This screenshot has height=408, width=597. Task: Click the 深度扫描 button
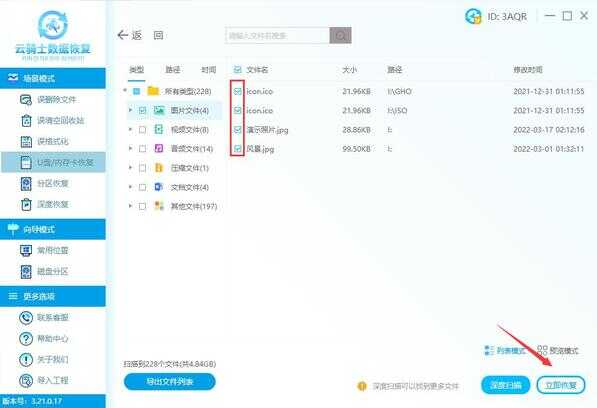[506, 385]
